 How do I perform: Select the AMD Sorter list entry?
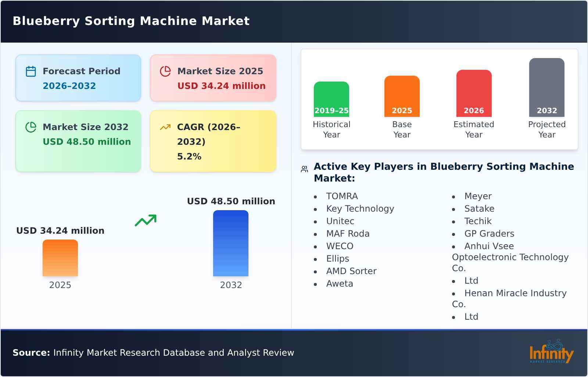pos(351,271)
